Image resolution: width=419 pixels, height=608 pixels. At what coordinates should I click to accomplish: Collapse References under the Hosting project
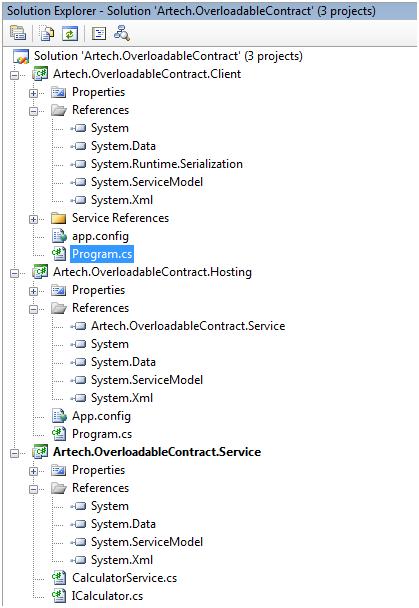point(33,309)
